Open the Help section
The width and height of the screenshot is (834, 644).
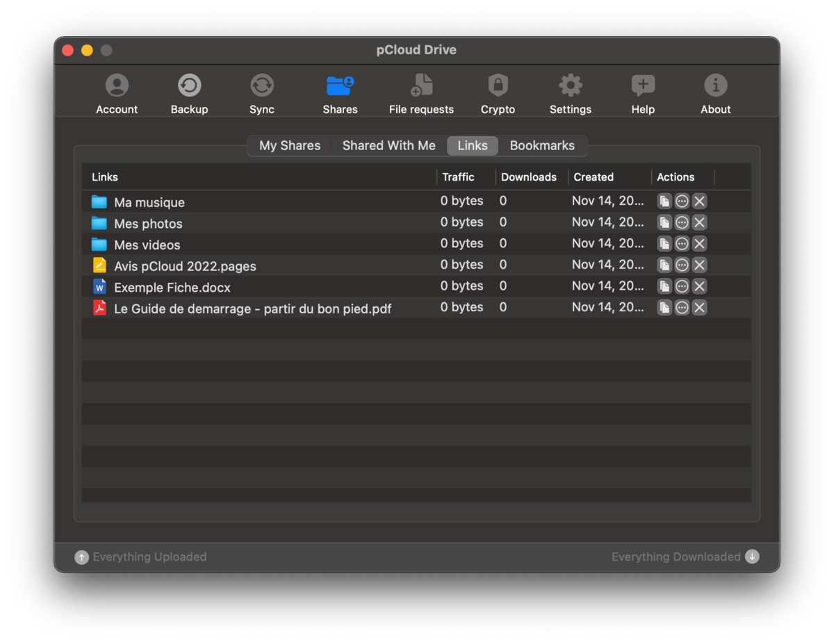[x=643, y=94]
